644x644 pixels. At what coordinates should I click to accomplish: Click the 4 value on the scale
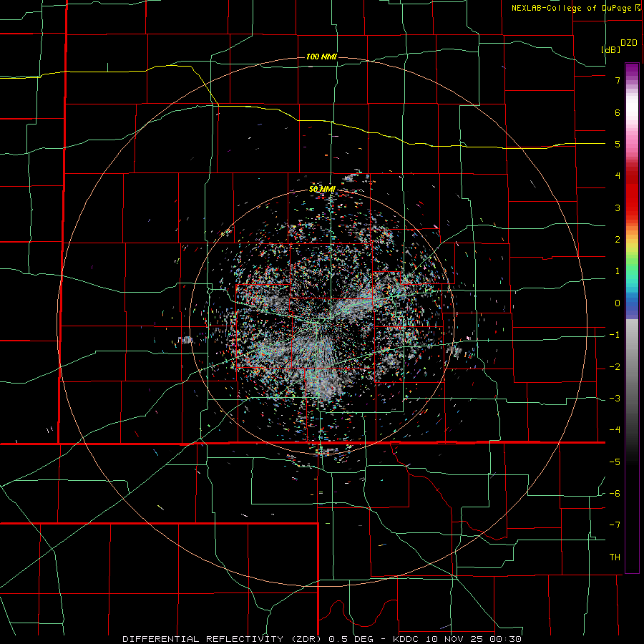(x=618, y=176)
